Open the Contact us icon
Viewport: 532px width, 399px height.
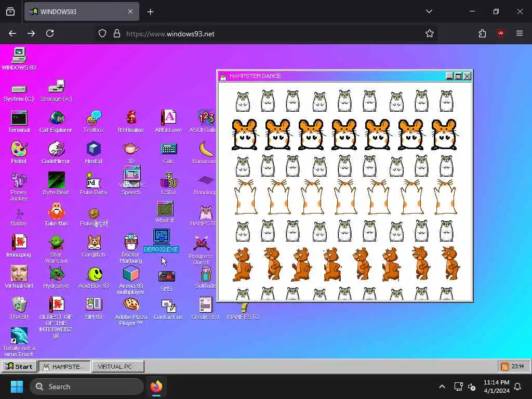168,310
